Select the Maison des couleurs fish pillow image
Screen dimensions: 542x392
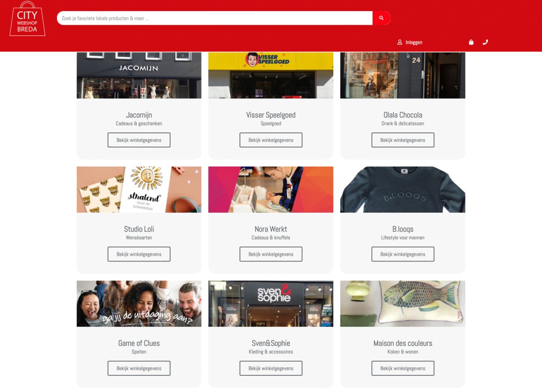tap(403, 303)
